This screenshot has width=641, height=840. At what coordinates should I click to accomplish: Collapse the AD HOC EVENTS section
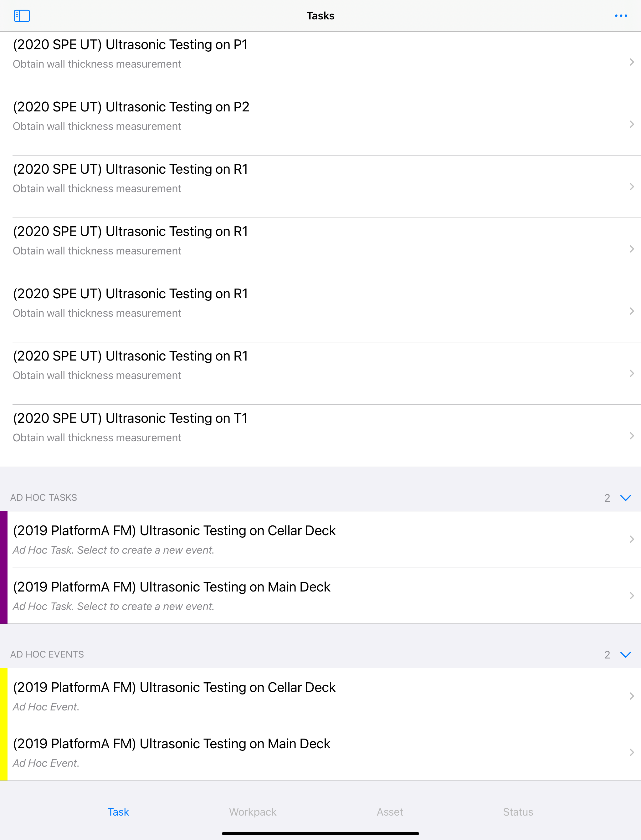(625, 655)
